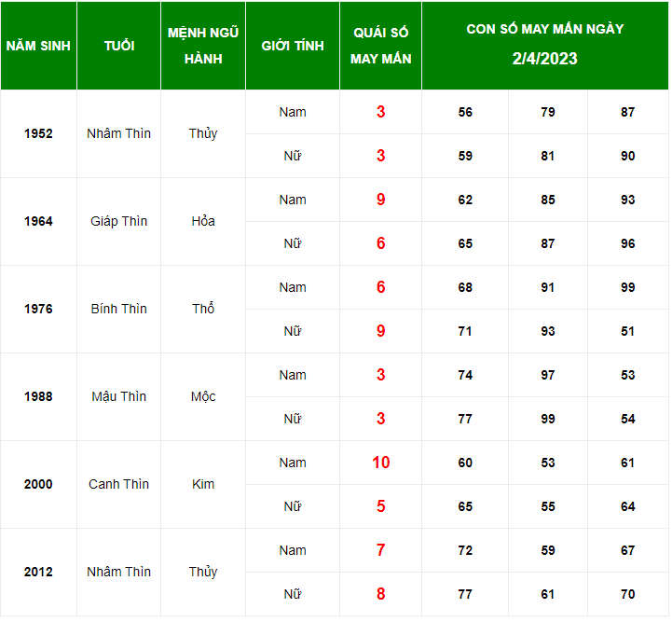Select the TUỔI column header
This screenshot has height=622, width=672.
(x=118, y=46)
